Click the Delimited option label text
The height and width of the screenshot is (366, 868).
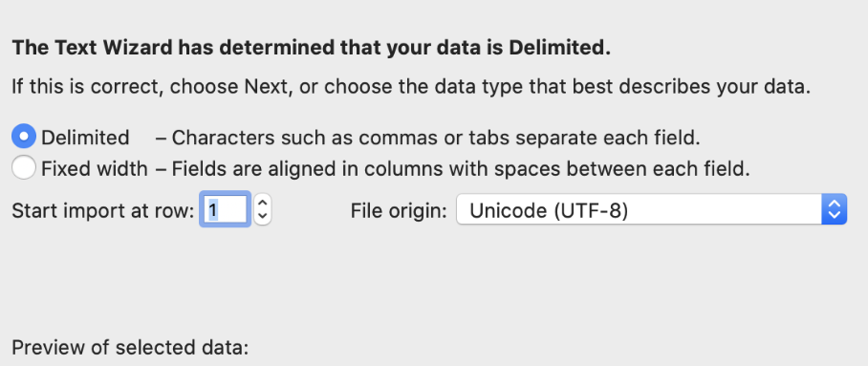85,138
